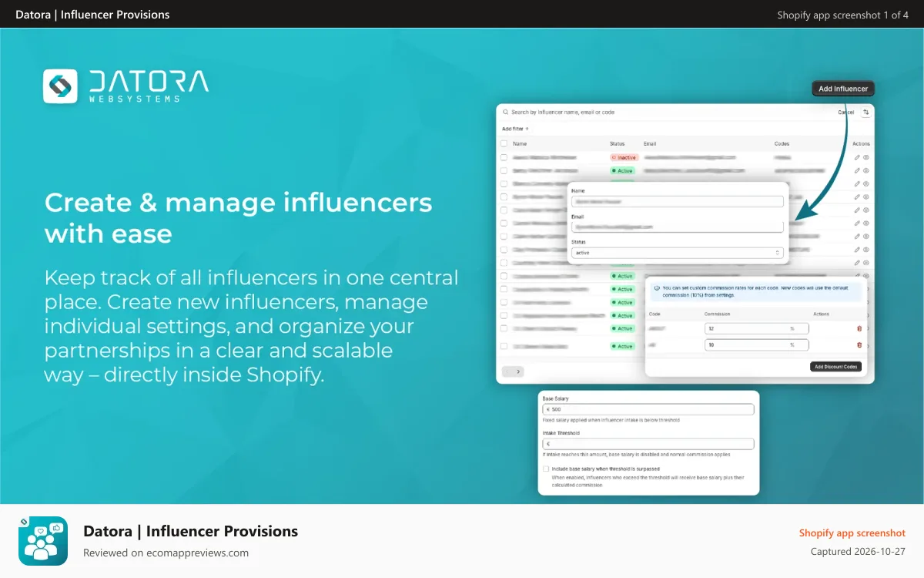Click the Active badge in the last table row
This screenshot has height=578, width=924.
coord(622,346)
